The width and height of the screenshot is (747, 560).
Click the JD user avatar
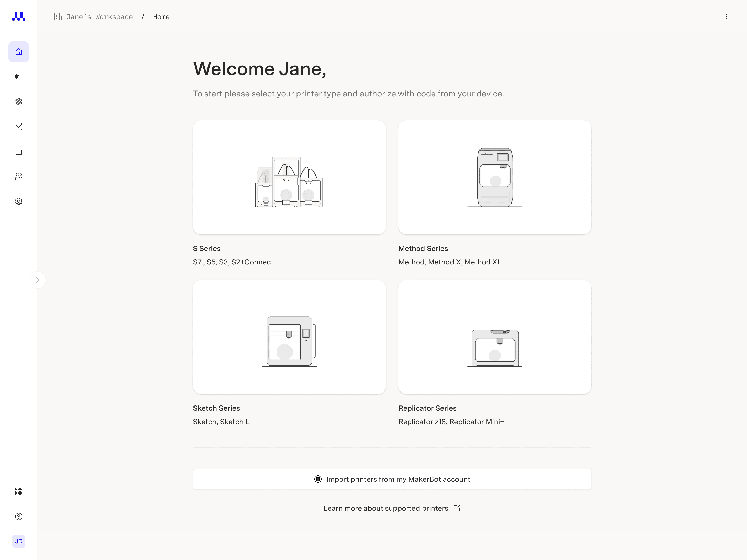click(19, 541)
